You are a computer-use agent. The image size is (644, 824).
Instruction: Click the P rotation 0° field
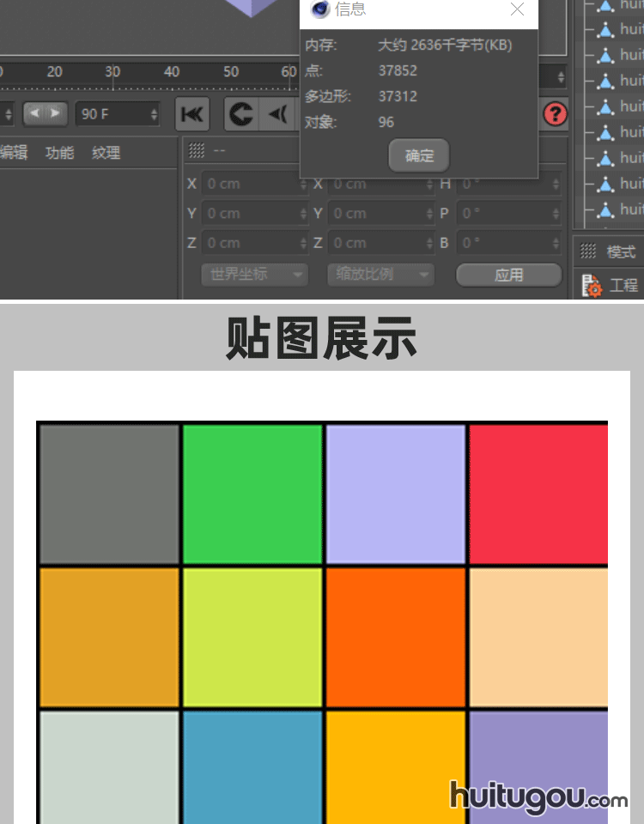[x=508, y=214]
